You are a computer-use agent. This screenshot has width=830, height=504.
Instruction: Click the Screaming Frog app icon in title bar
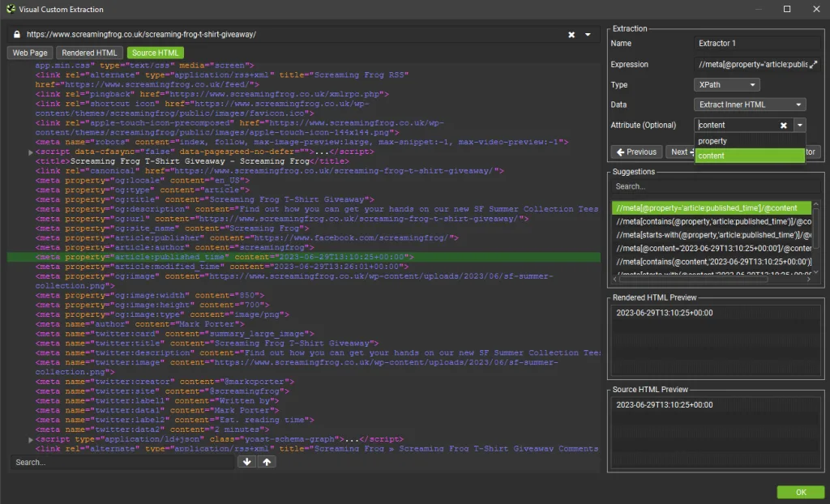tap(10, 9)
